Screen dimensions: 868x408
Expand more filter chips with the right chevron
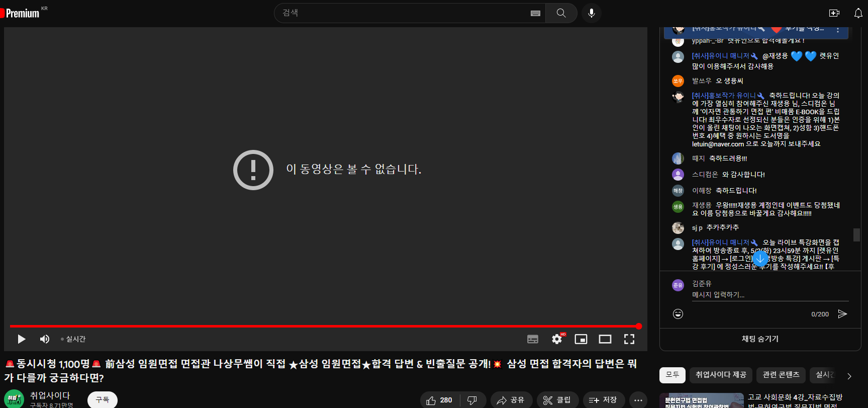pyautogui.click(x=849, y=376)
